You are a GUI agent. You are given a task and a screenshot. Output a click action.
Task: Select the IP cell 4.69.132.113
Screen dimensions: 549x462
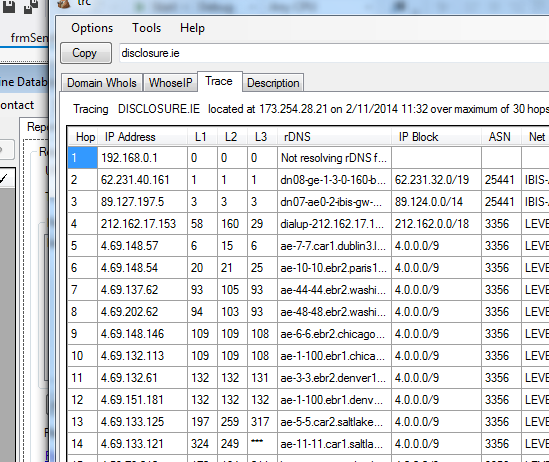(142, 356)
